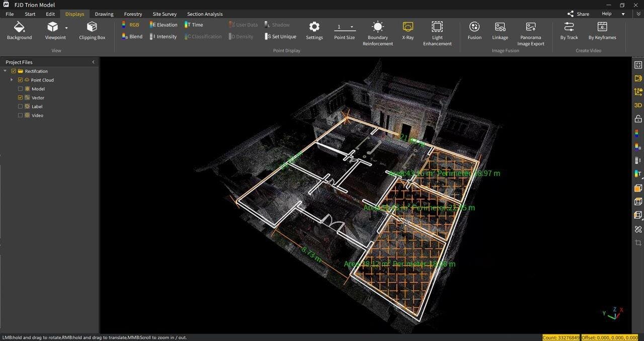Expand the Point Cloud tree node
This screenshot has width=644, height=341.
point(12,80)
